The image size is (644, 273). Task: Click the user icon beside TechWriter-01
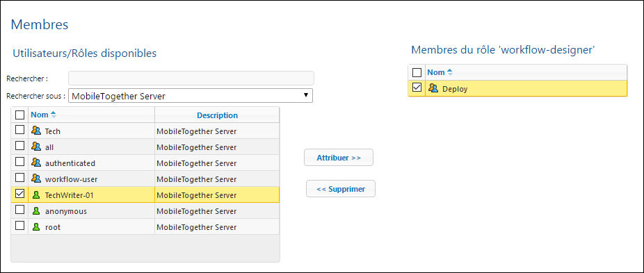[x=36, y=195]
